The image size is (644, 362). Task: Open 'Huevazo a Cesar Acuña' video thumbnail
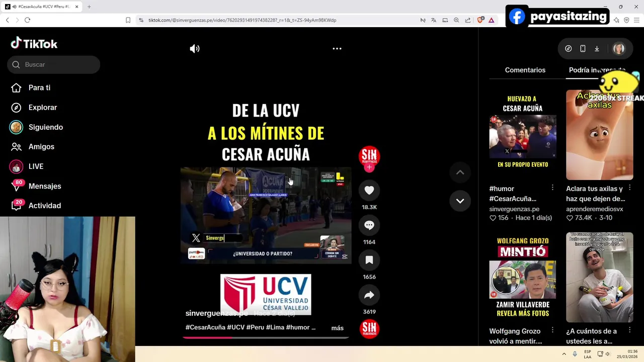(523, 135)
